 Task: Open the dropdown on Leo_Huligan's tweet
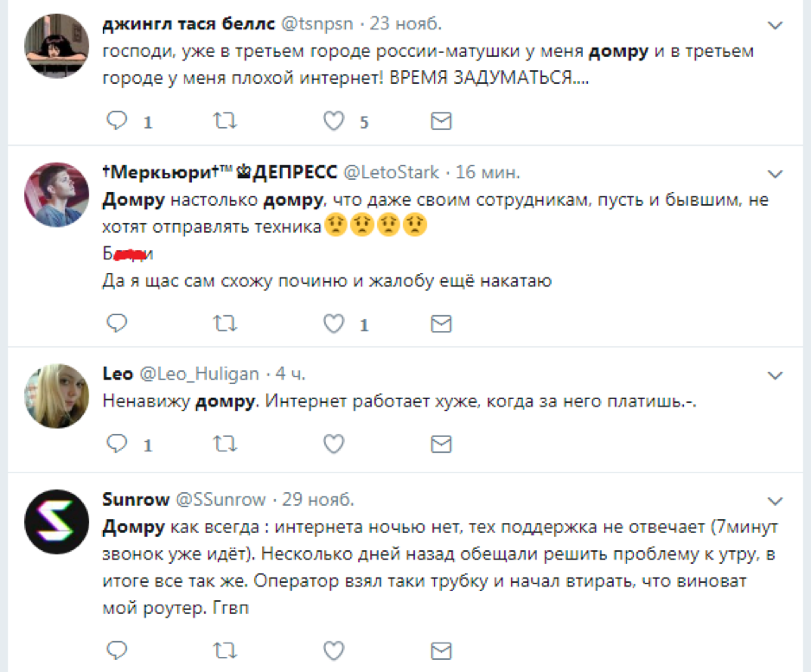775,375
